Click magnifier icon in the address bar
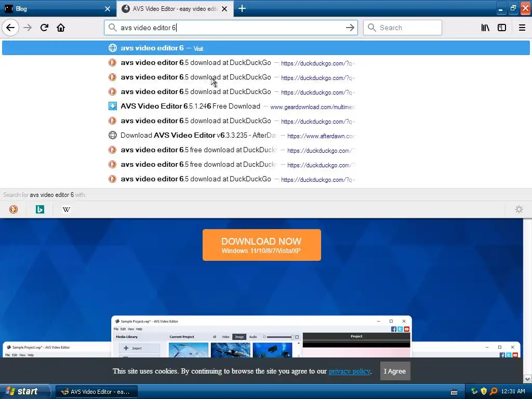This screenshot has width=532, height=399. click(x=113, y=28)
